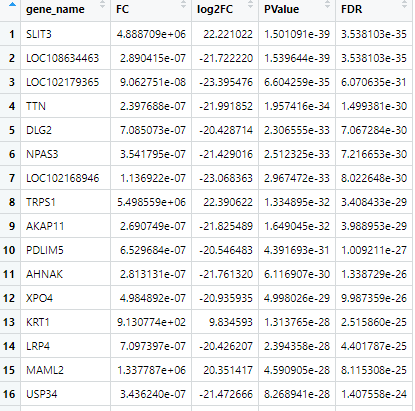The height and width of the screenshot is (411, 415).
Task: Select the TTN gene name cell
Action: (65, 106)
